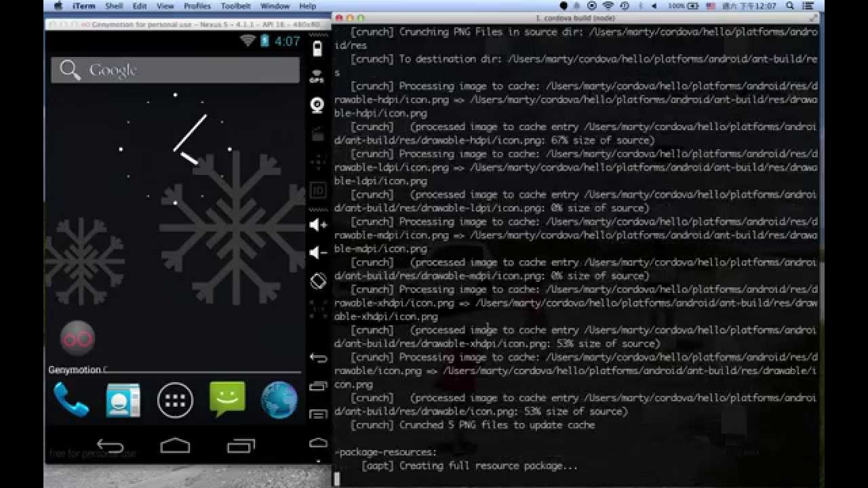
Task: Click the Genymotion sidebar Recent apps key
Action: pos(318,386)
